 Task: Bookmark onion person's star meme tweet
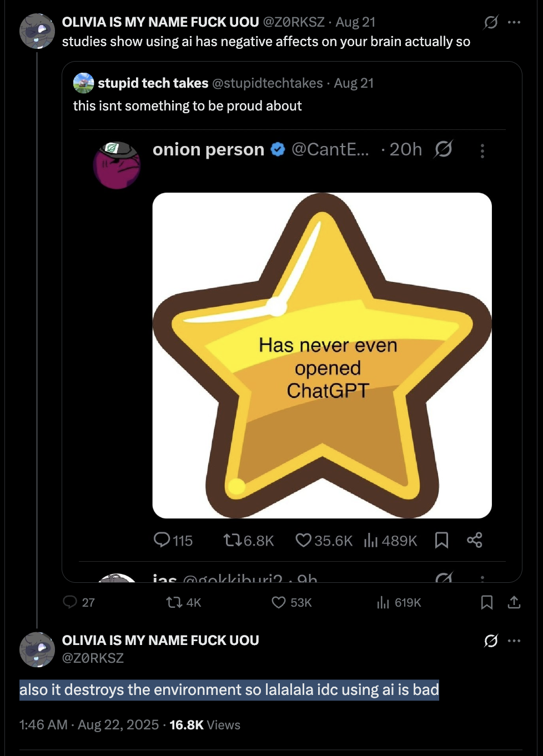441,540
